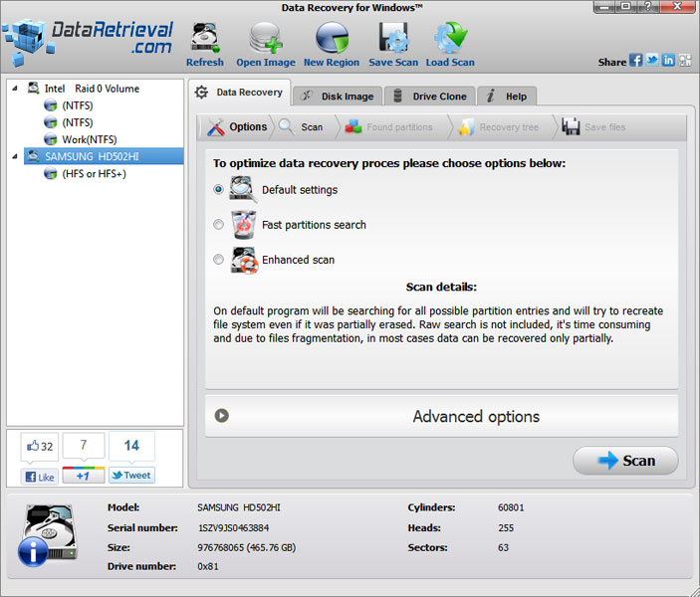Image resolution: width=700 pixels, height=597 pixels.
Task: Click the drive number value 0x81
Action: (x=208, y=567)
